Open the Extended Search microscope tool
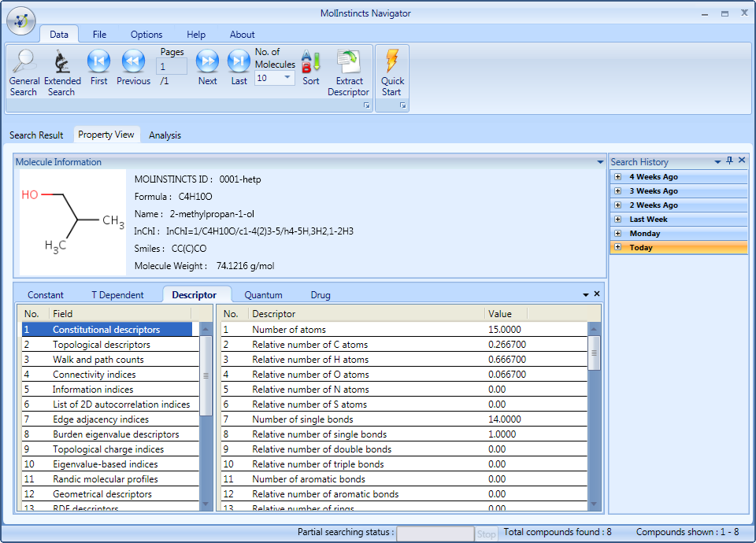Screen dimensions: 756x543 pyautogui.click(x=61, y=73)
